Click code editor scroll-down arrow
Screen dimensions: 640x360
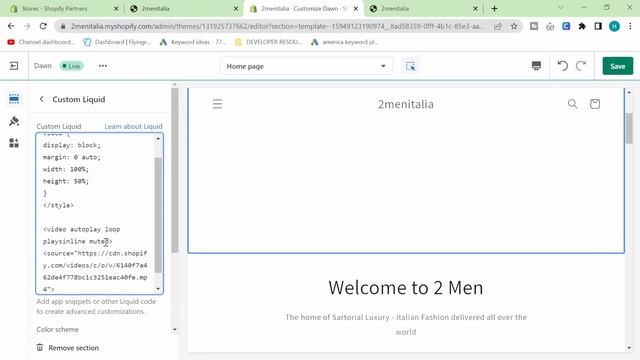[x=158, y=289]
